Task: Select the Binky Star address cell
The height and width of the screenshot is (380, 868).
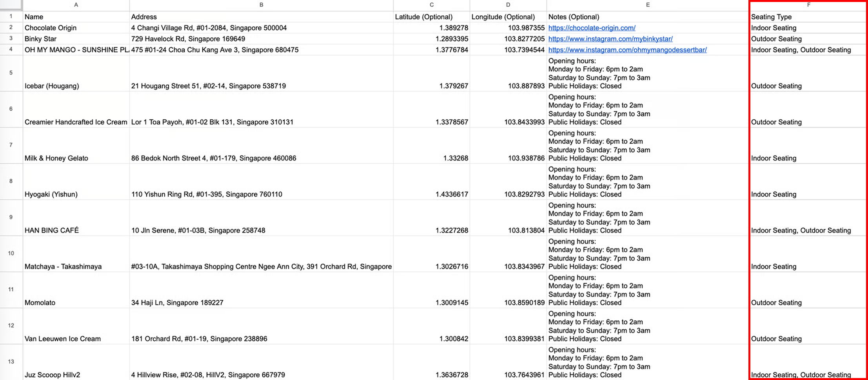Action: 261,39
